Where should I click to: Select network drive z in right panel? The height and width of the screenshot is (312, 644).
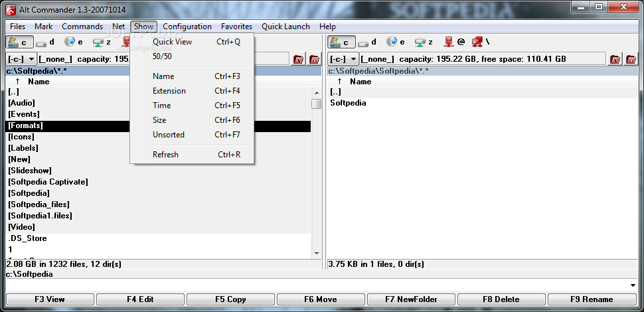424,42
